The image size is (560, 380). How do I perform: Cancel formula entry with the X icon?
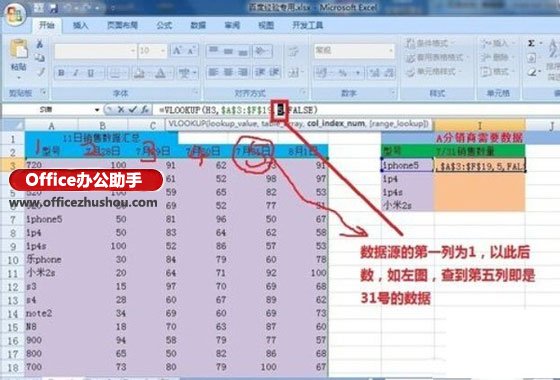pyautogui.click(x=121, y=110)
